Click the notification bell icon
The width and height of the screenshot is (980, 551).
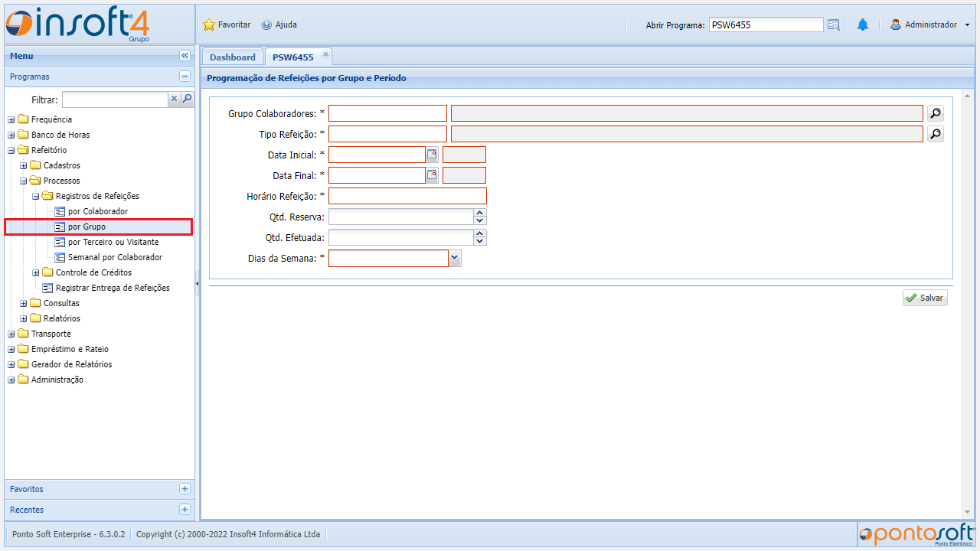(x=862, y=25)
